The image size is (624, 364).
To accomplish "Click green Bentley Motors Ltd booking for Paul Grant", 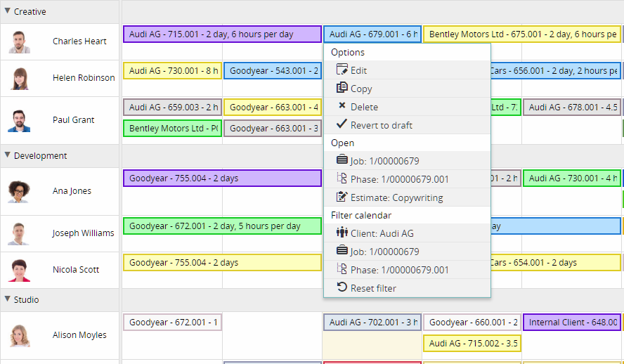I will click(172, 129).
